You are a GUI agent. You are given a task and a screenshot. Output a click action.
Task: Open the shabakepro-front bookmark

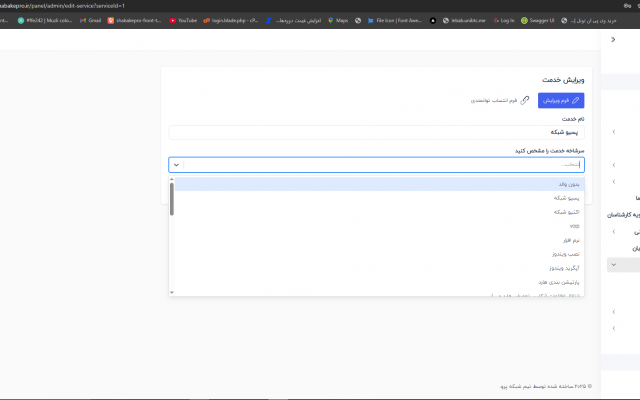(x=134, y=20)
